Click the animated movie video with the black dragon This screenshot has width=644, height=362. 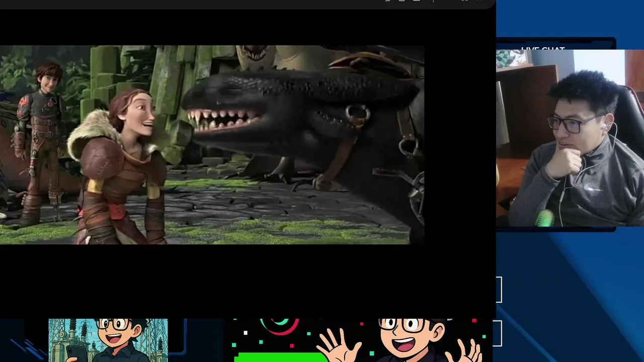pos(212,145)
